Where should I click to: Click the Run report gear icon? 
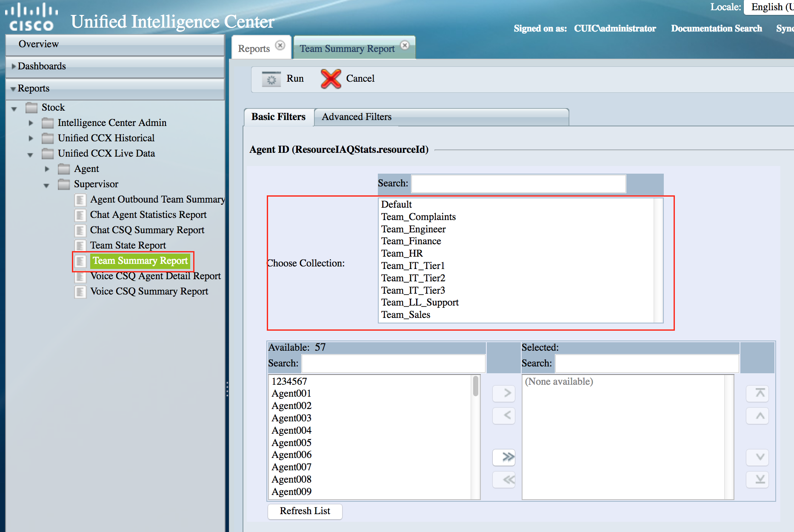click(271, 79)
